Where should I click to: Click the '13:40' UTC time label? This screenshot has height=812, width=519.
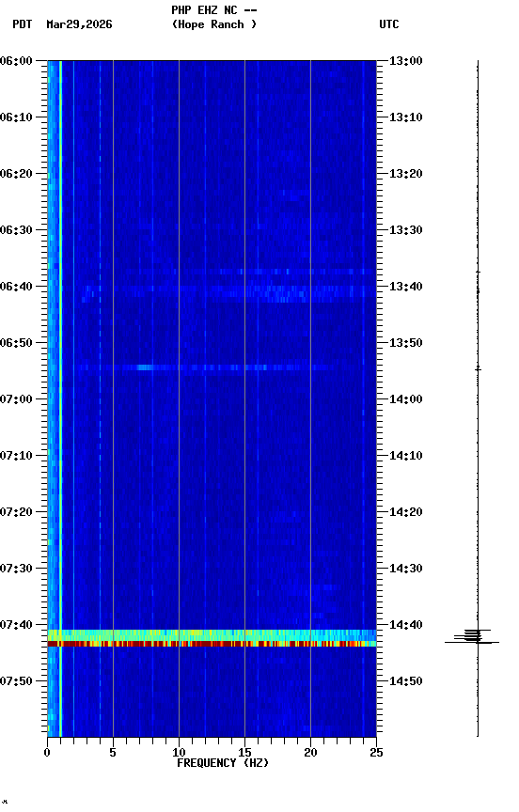406,287
